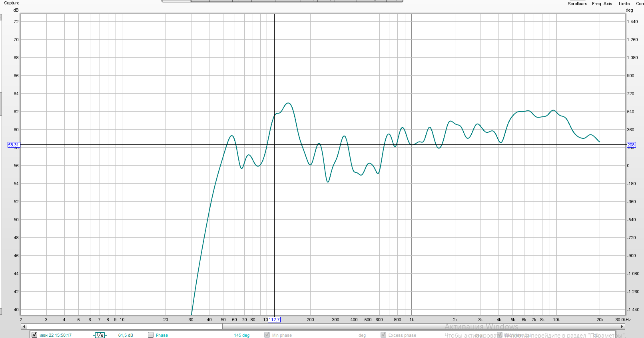Click the 20k frequency axis label
The width and height of the screenshot is (644, 338).
click(600, 320)
